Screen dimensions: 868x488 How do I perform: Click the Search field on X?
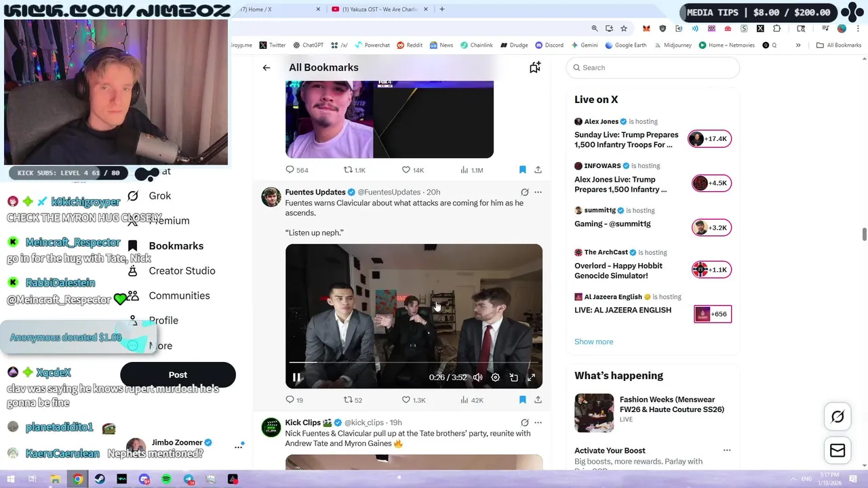tap(653, 68)
